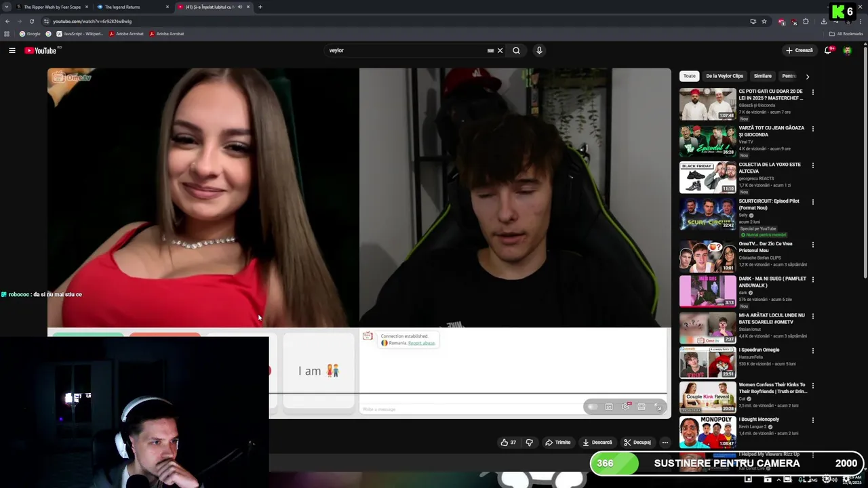Open MI-A ARĂTAT LOCUL UNDE video title
This screenshot has width=868, height=488.
pos(772,319)
